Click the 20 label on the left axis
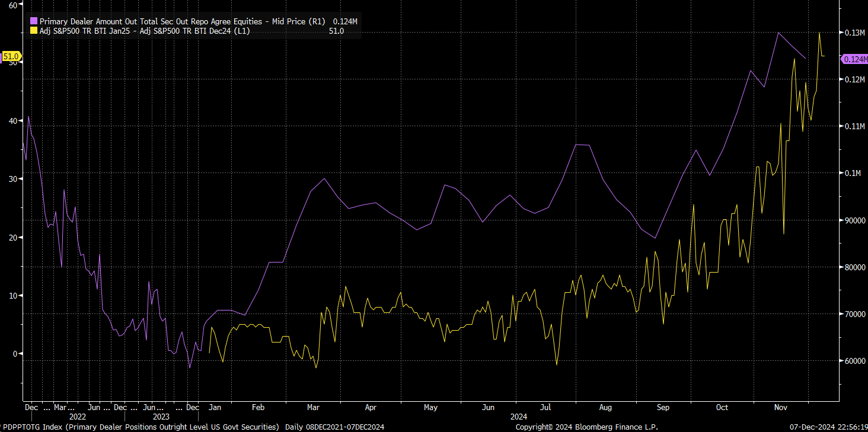868x432 pixels. (12, 237)
